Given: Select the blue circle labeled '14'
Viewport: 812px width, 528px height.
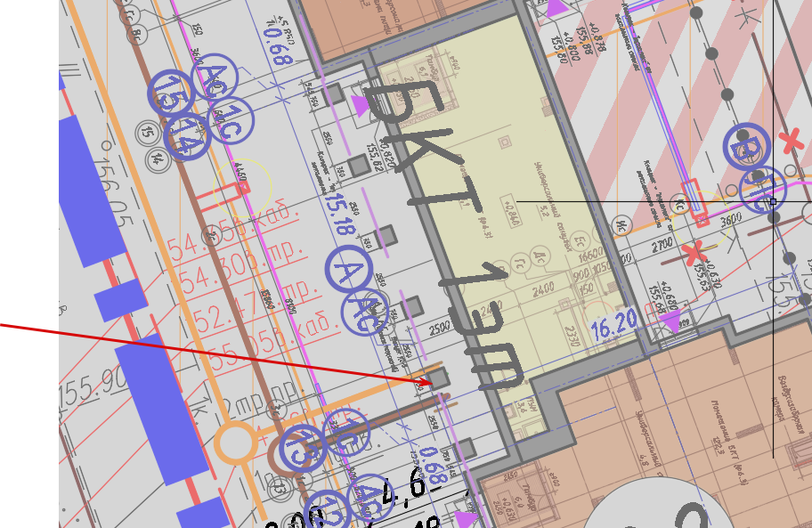Looking at the screenshot, I should click(x=187, y=136).
